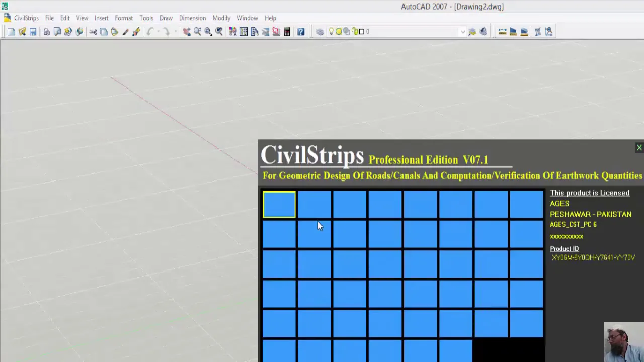This screenshot has height=362, width=644.
Task: Click Make Object's Layer Current icon
Action: tap(472, 32)
